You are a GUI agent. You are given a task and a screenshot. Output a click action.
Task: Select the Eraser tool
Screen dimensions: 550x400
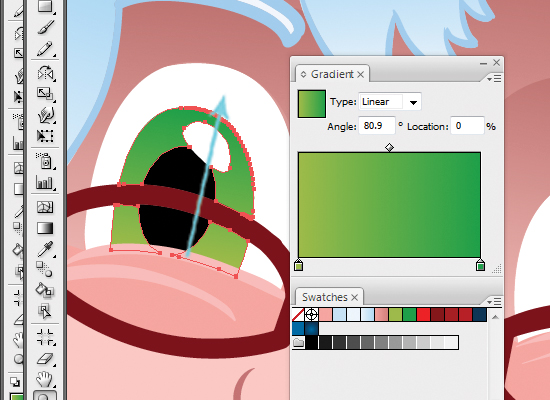pyautogui.click(x=45, y=359)
